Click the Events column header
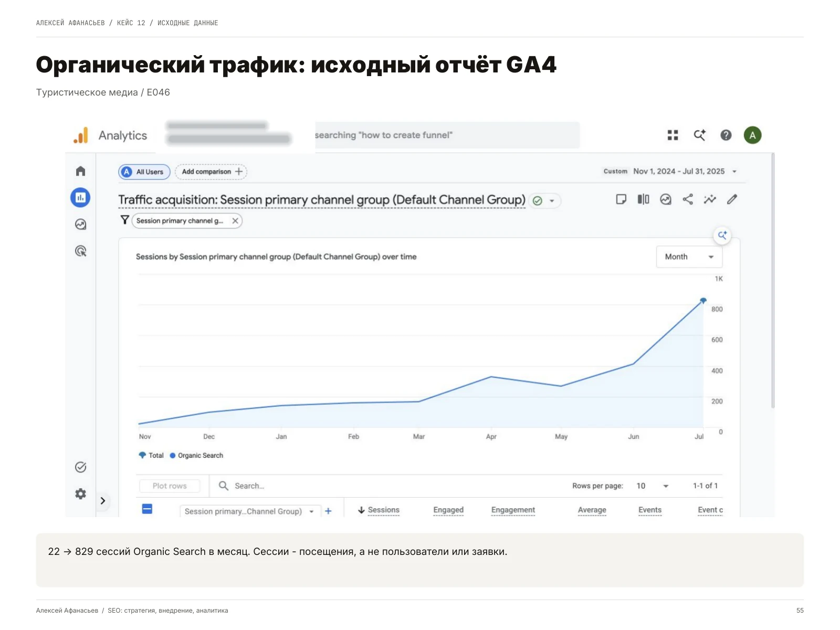Screen dimensions: 840x630 650,510
